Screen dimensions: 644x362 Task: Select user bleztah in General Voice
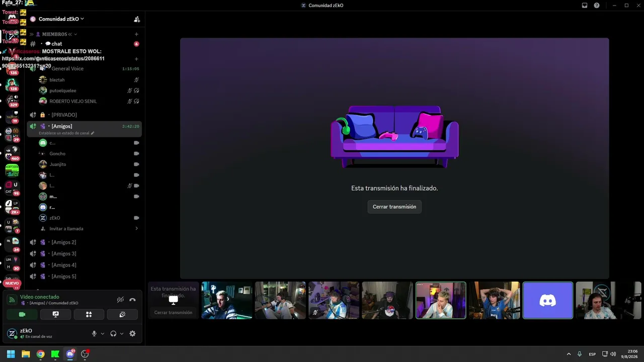(84, 80)
